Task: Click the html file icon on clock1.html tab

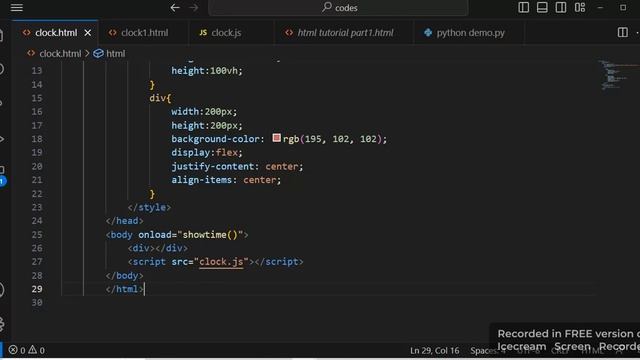Action: (113, 33)
